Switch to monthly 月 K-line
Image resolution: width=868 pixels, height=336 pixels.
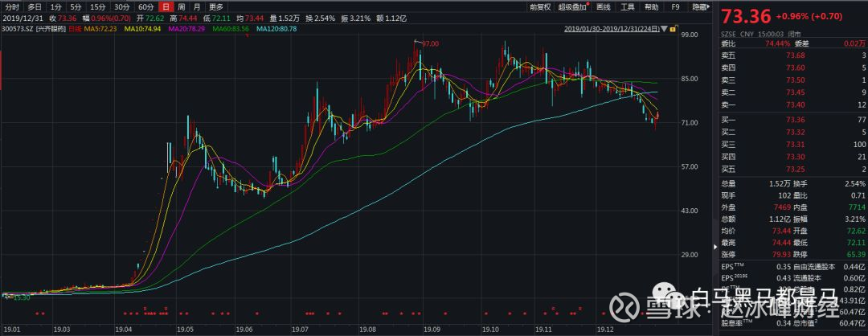[197, 7]
